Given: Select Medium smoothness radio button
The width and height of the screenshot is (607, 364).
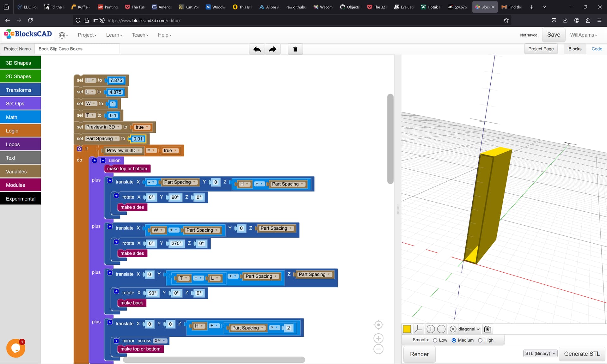Looking at the screenshot, I should point(454,340).
